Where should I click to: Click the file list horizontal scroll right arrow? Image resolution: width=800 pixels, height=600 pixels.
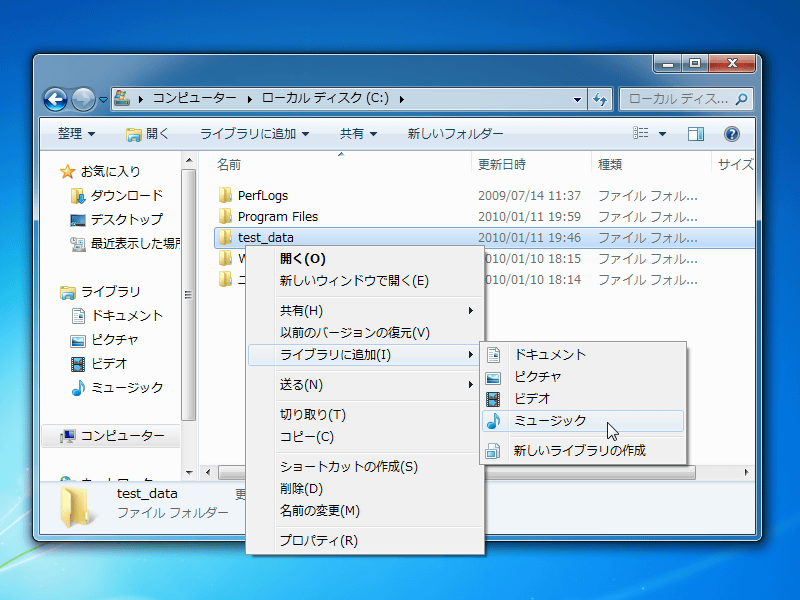pyautogui.click(x=746, y=472)
